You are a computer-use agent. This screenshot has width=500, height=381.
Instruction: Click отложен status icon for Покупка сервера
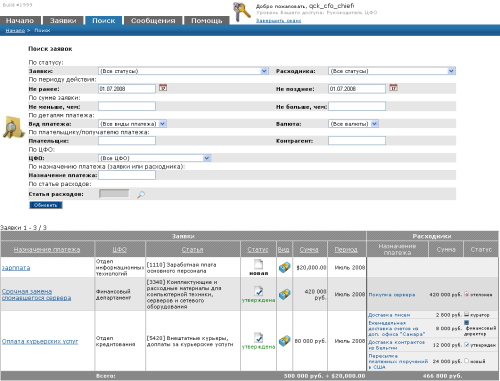click(x=466, y=294)
